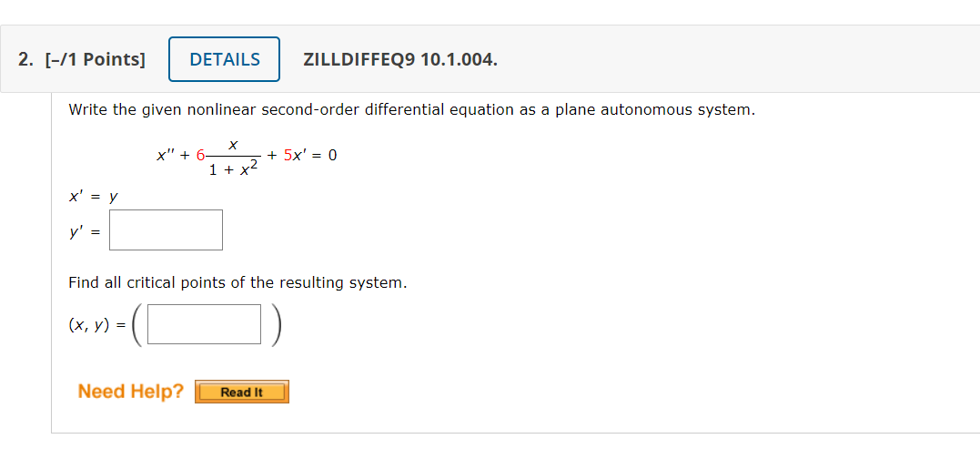Click the red coefficient 6 in the equation
This screenshot has height=449, width=980.
[x=200, y=155]
